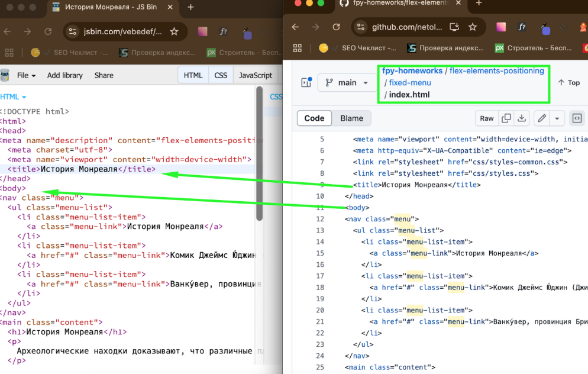Screen dimensions: 588x374
Task: Open a new tab in the GitHub window
Action: coord(479,3)
